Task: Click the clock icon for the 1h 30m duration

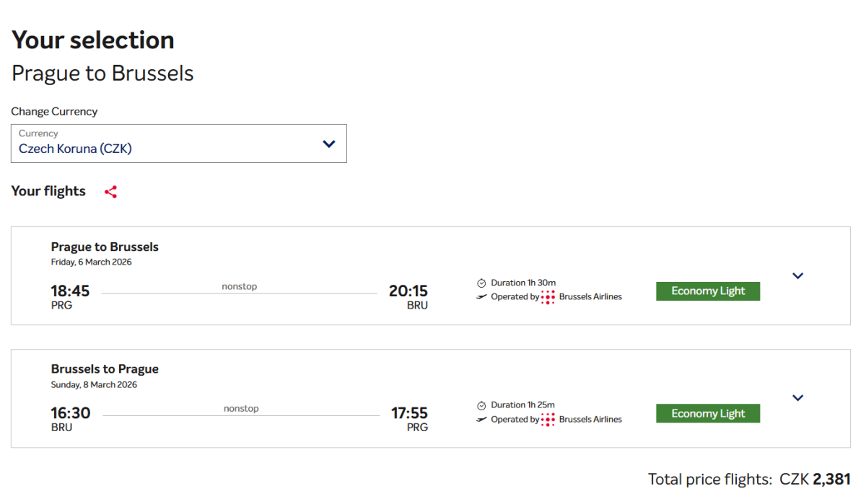Action: (481, 283)
